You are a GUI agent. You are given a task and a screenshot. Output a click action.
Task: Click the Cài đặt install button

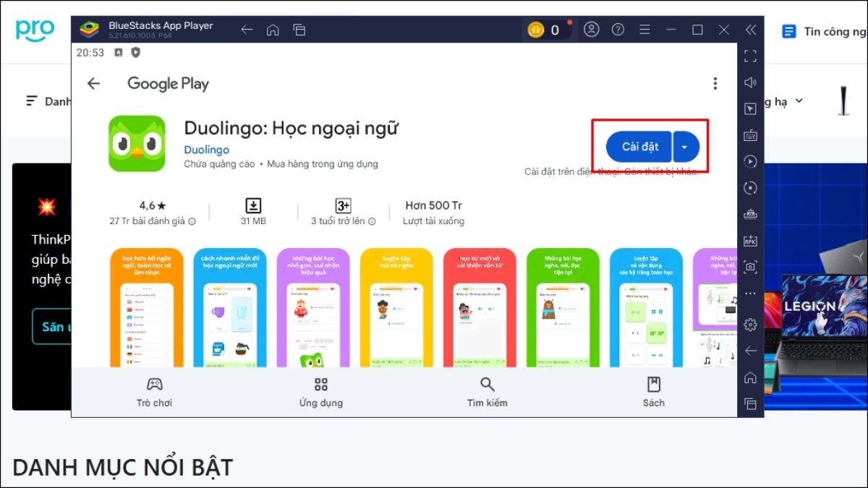pos(639,147)
